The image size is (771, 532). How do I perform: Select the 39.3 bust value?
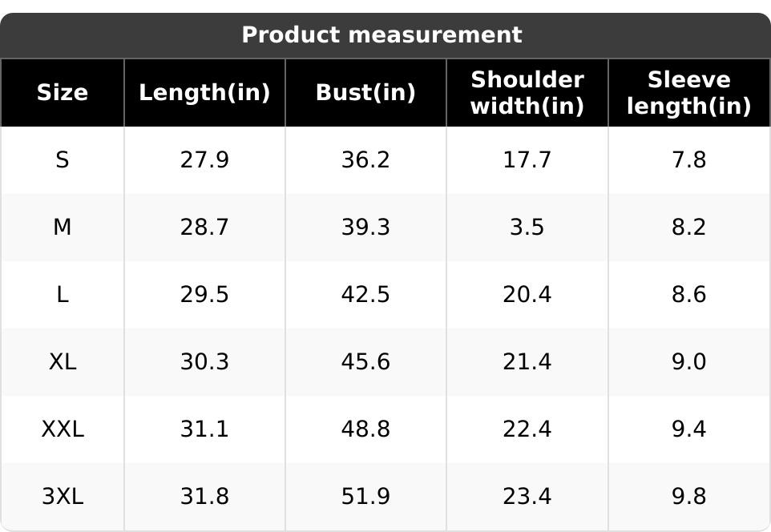[x=365, y=228]
